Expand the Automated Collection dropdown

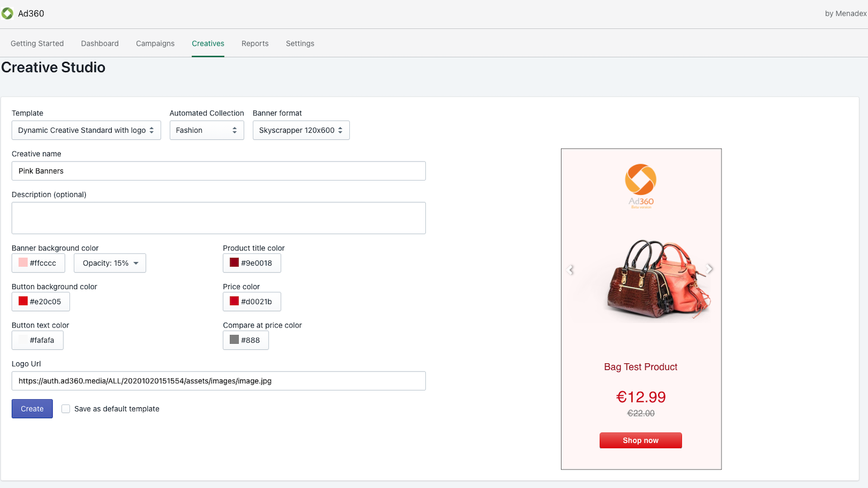pyautogui.click(x=207, y=130)
